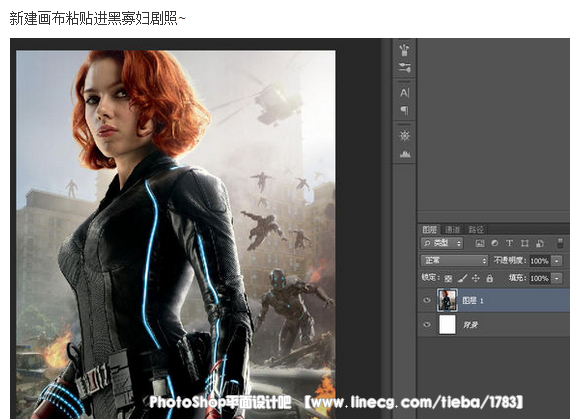The width and height of the screenshot is (573, 419).
Task: Lock image pixels brush icon
Action: pos(462,279)
